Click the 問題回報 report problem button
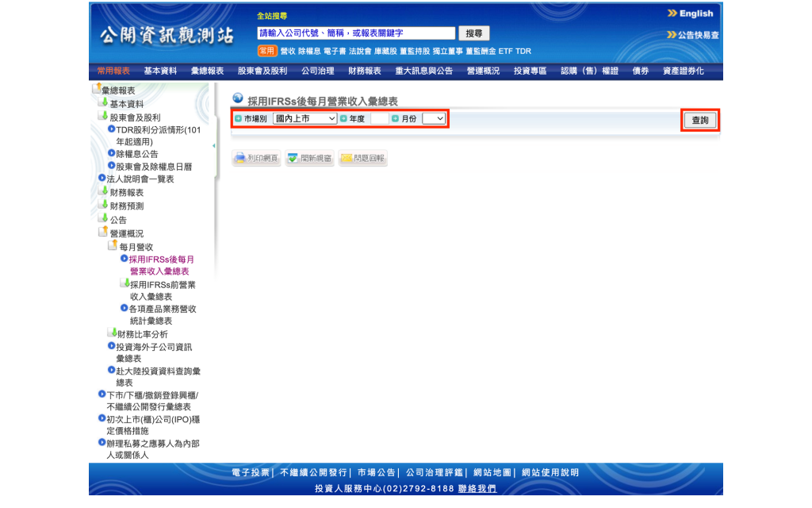 (363, 158)
